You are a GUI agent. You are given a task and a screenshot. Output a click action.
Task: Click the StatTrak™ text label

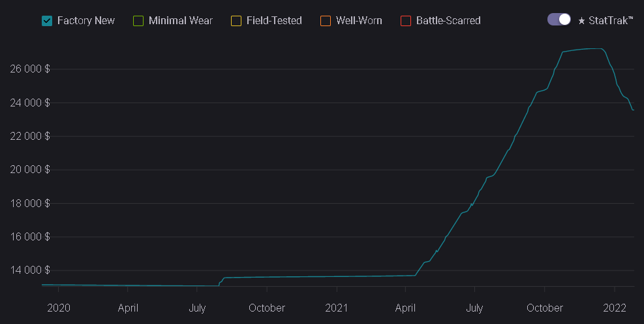(611, 20)
